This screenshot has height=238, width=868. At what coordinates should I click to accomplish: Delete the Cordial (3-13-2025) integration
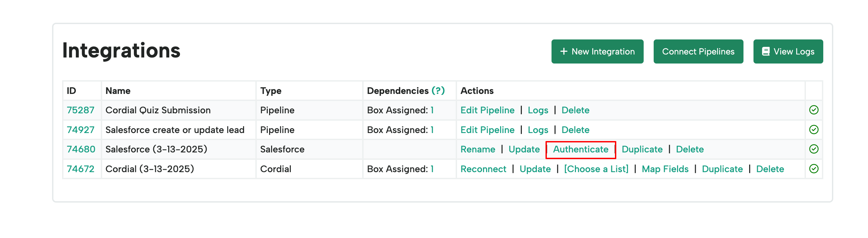[x=770, y=169]
